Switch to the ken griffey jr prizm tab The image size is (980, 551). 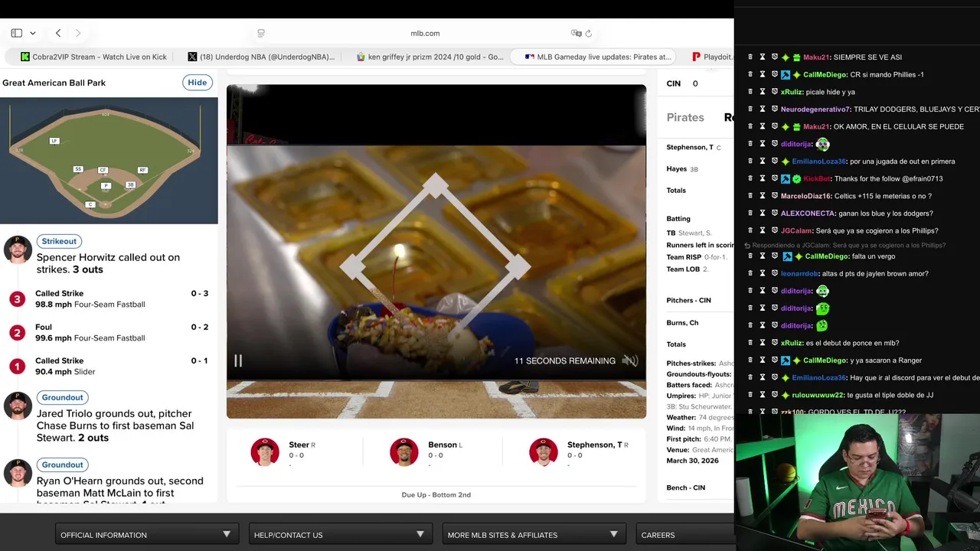click(430, 57)
